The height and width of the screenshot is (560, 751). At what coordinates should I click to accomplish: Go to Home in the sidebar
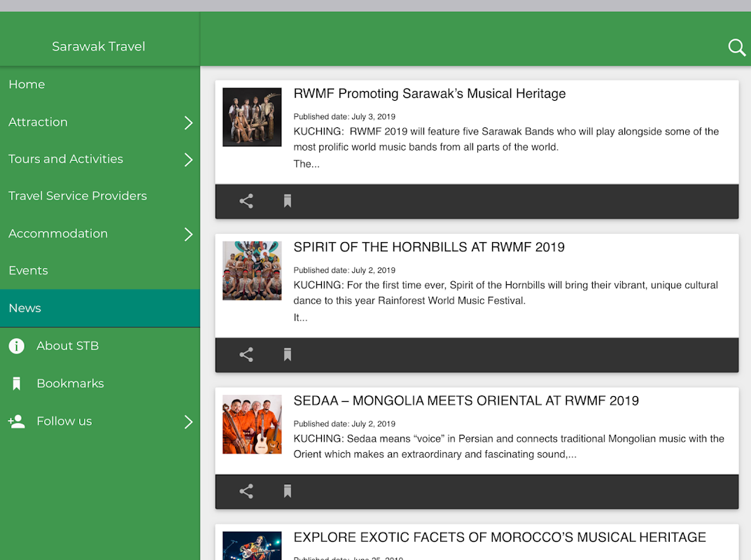[x=99, y=84]
